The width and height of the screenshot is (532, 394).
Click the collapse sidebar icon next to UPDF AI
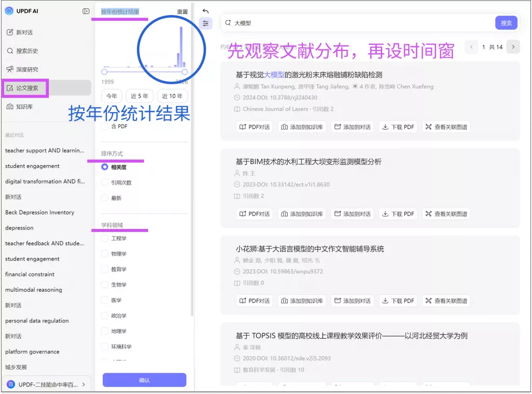click(x=85, y=11)
